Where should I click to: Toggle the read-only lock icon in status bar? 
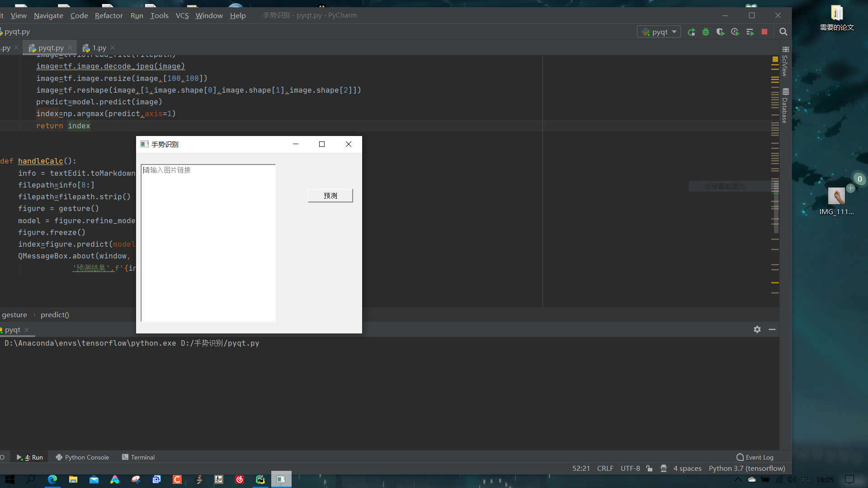[649, 469]
